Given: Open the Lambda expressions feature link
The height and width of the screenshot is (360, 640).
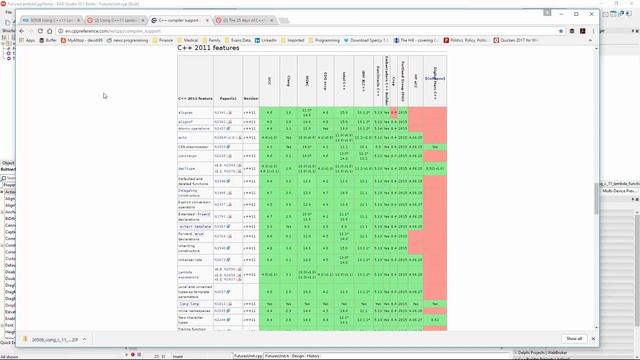Looking at the screenshot, I should 188,275.
